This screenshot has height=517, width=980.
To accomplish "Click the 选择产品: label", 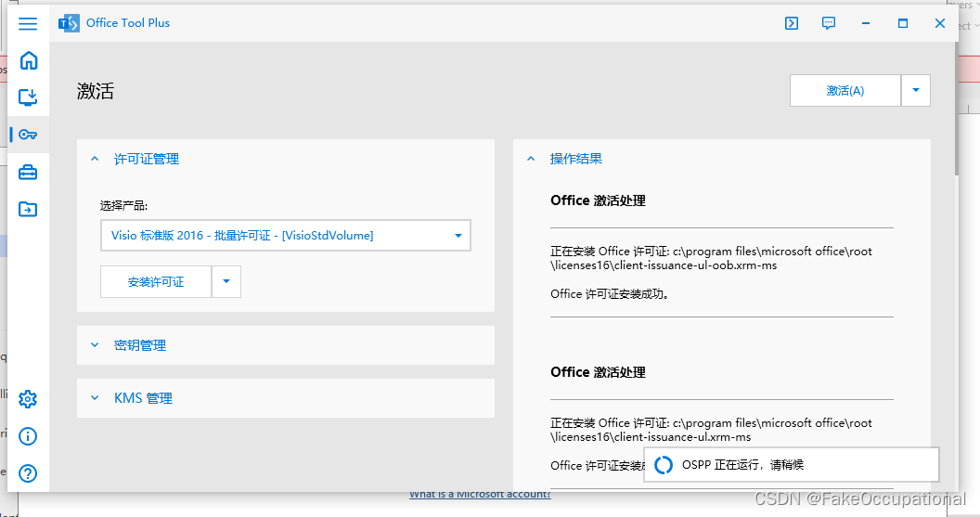I will click(123, 205).
